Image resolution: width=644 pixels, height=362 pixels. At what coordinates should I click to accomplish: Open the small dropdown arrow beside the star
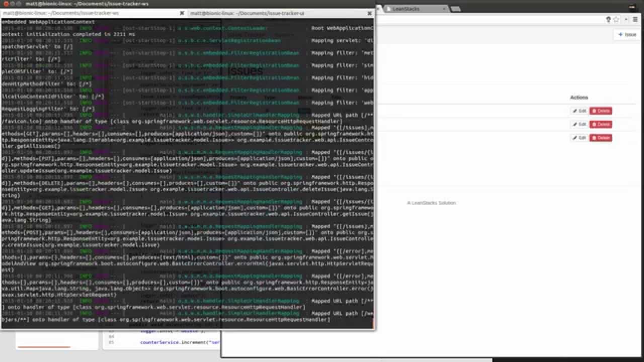pyautogui.click(x=626, y=20)
